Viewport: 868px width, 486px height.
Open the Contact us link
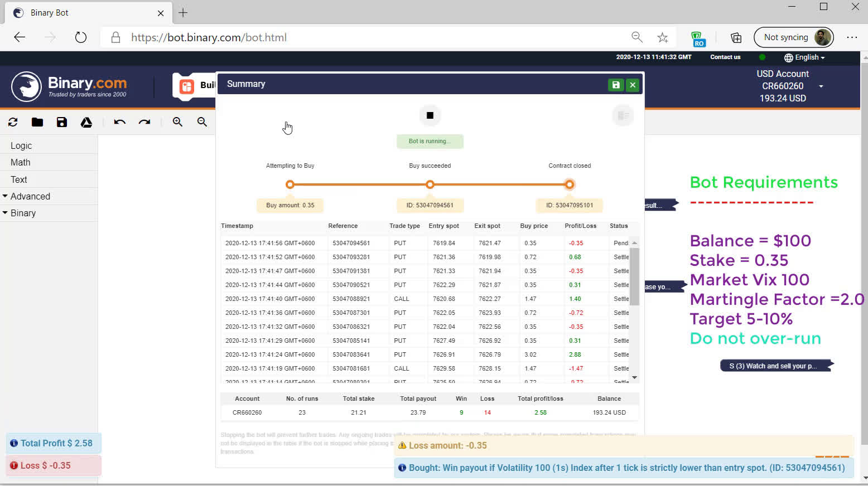(x=725, y=57)
